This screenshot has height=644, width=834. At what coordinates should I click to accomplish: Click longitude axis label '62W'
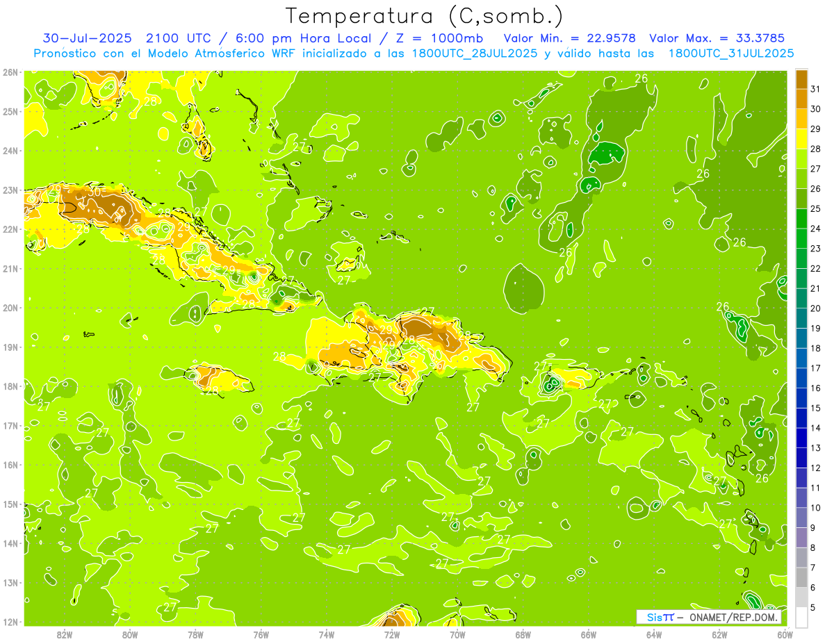tap(719, 635)
